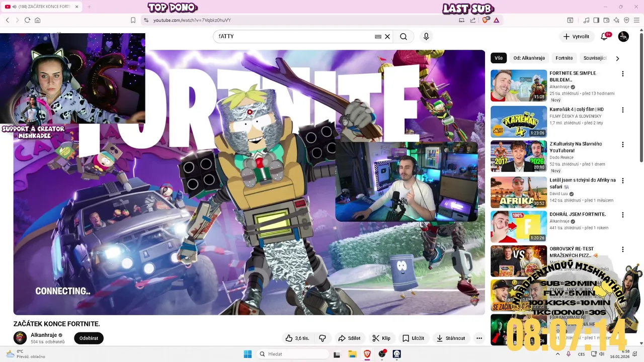Viewport: 644px width, 362px height.
Task: Create a clip with Klip button
Action: [381, 338]
